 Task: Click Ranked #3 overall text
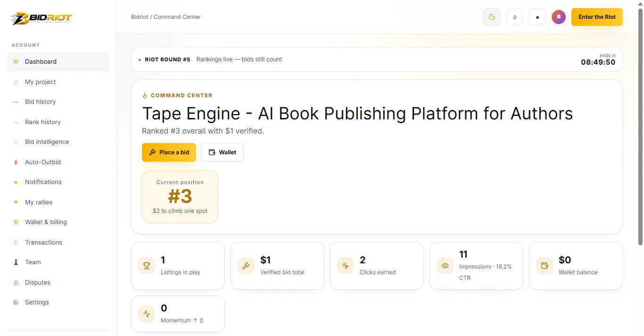point(203,131)
